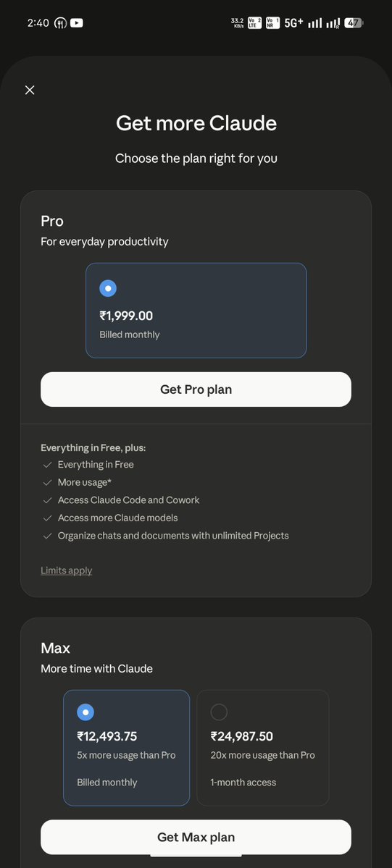Close the Get more Claude sheet
Screen dimensions: 392x868
[x=30, y=90]
